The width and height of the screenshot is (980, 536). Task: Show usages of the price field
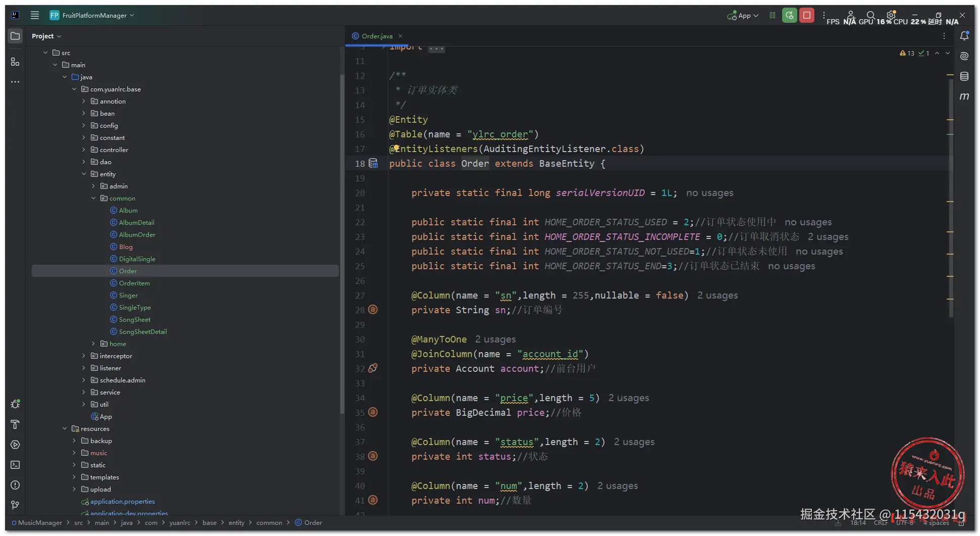coord(629,398)
